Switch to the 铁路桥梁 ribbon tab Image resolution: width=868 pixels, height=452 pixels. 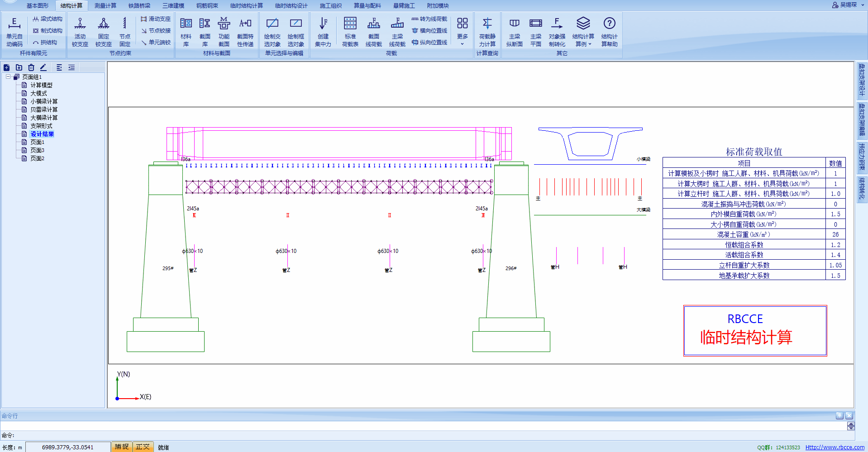[139, 5]
